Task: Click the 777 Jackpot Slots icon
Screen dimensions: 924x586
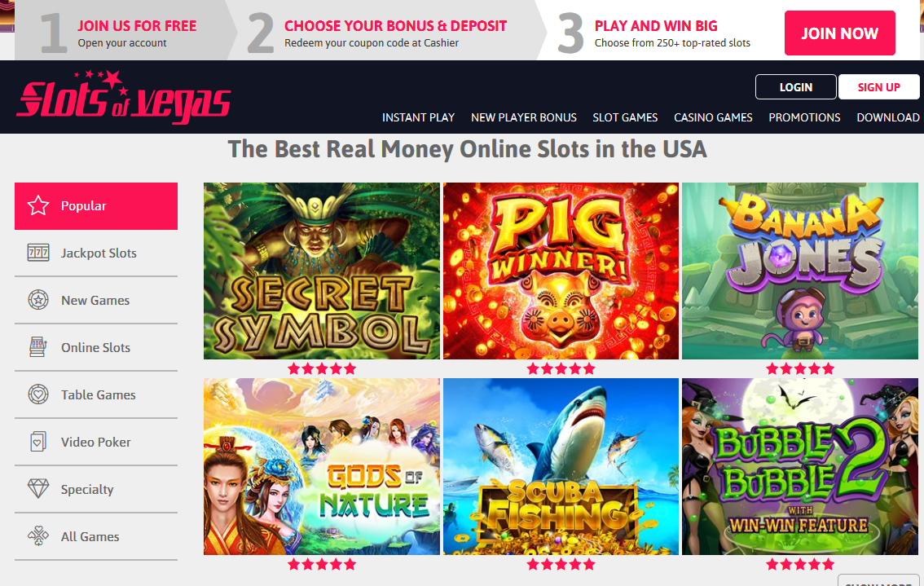Action: 38,253
